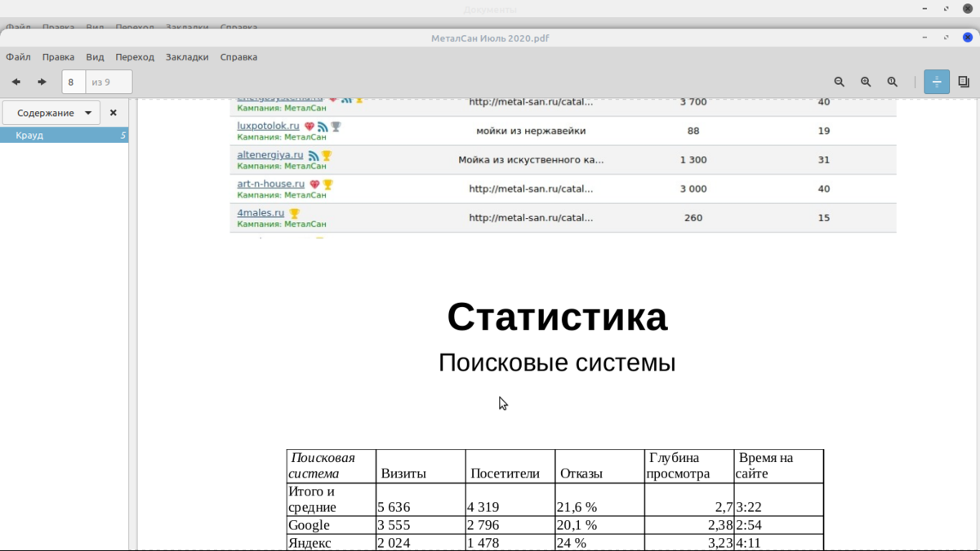
Task: Click the gem icon next to luxpotolok.ru
Action: (310, 127)
